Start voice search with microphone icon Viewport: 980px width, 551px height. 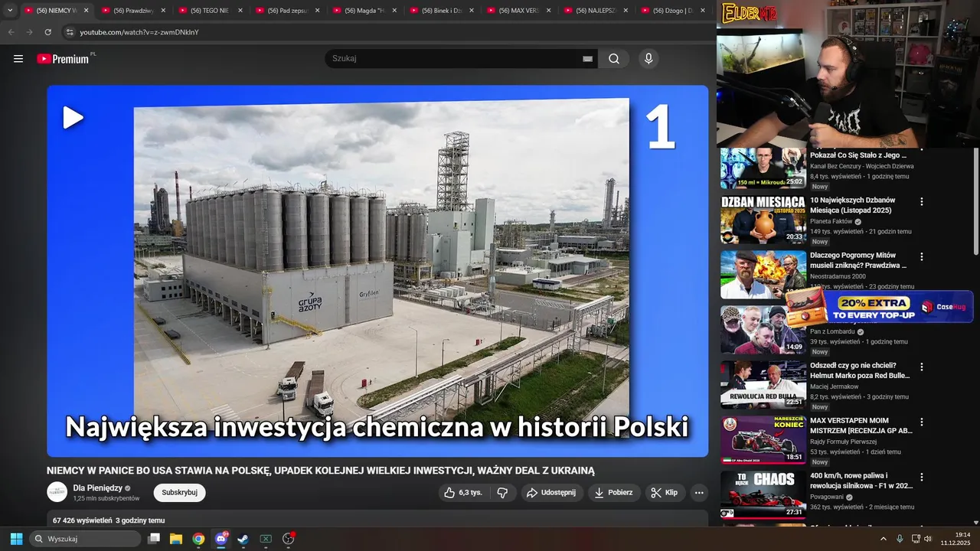pyautogui.click(x=648, y=59)
